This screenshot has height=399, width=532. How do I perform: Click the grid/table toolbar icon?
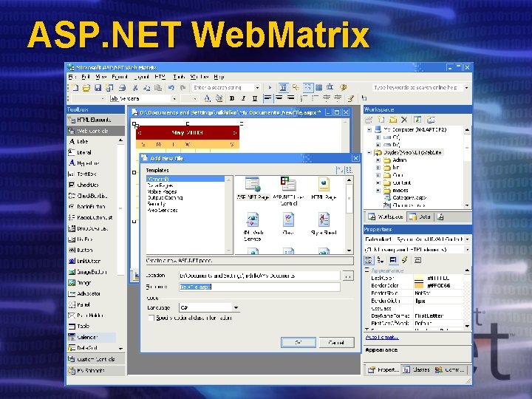(x=318, y=88)
